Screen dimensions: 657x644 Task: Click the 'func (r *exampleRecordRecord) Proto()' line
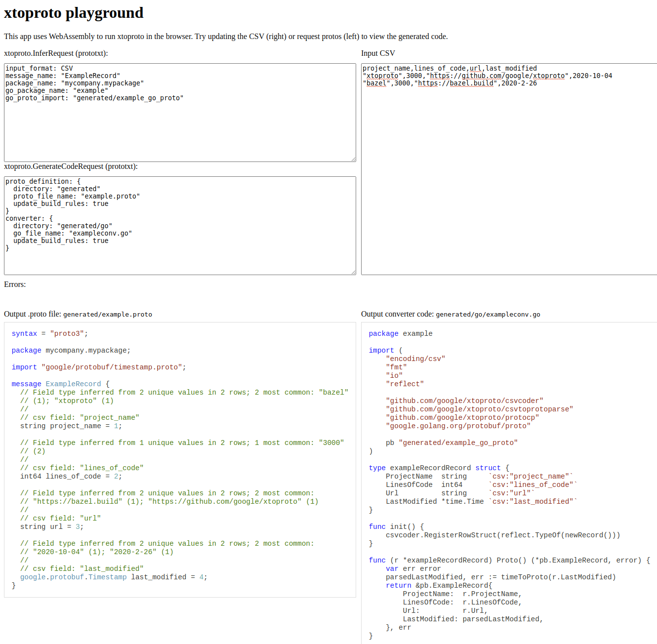click(510, 561)
